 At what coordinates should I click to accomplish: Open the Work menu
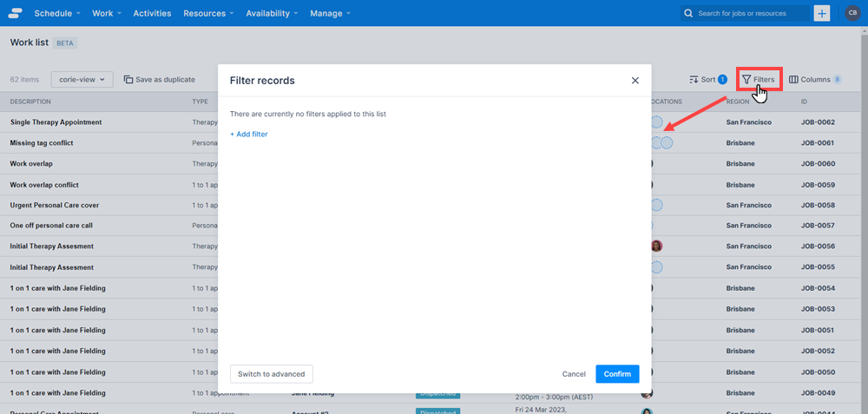coord(106,13)
